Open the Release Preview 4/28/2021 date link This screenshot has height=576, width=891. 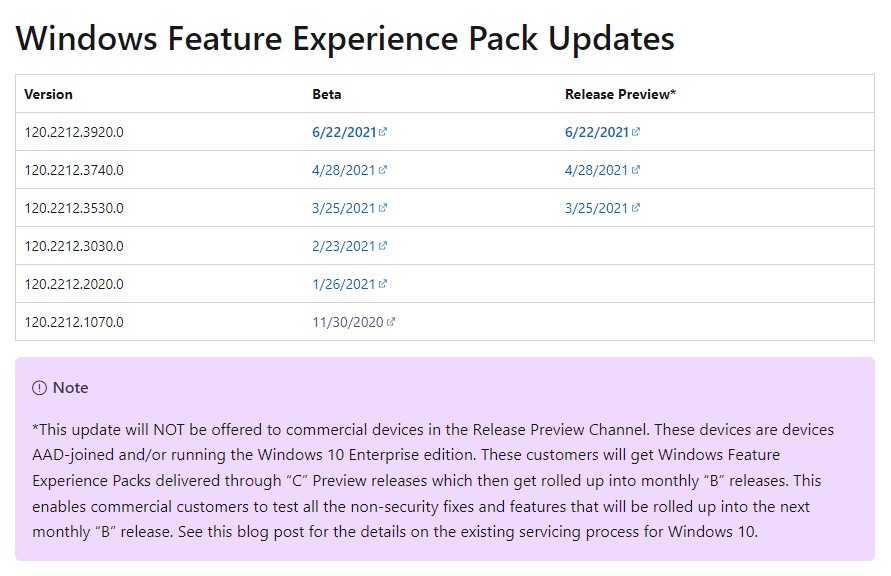[x=596, y=170]
